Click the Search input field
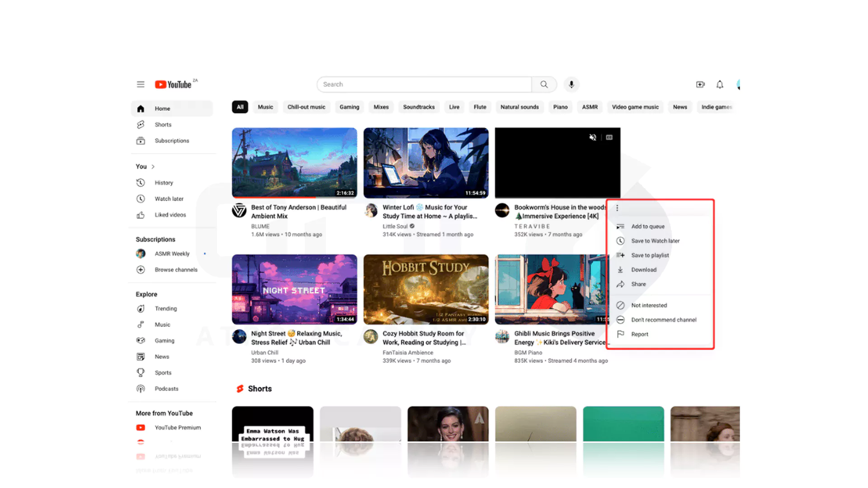This screenshot has height=488, width=868. (425, 84)
